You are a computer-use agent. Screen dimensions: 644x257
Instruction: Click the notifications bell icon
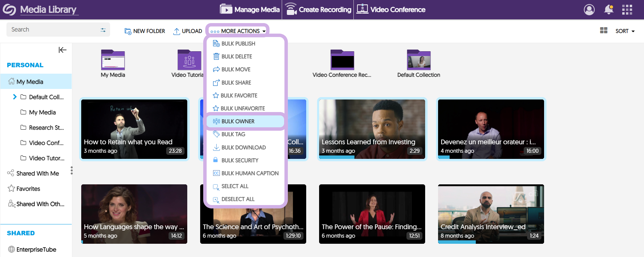click(608, 10)
